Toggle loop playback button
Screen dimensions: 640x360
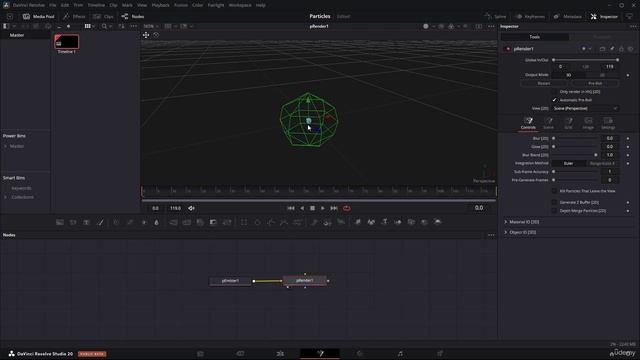pyautogui.click(x=347, y=208)
